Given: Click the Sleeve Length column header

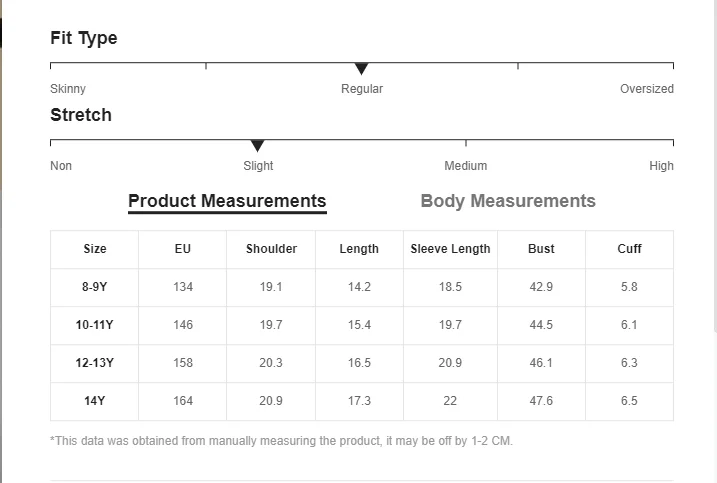Looking at the screenshot, I should pyautogui.click(x=450, y=249).
